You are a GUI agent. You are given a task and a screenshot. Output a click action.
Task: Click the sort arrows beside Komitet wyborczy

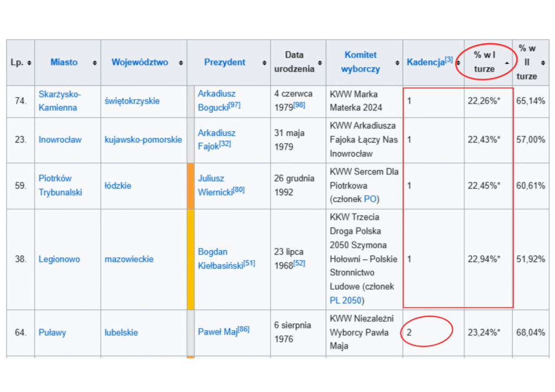(x=397, y=63)
